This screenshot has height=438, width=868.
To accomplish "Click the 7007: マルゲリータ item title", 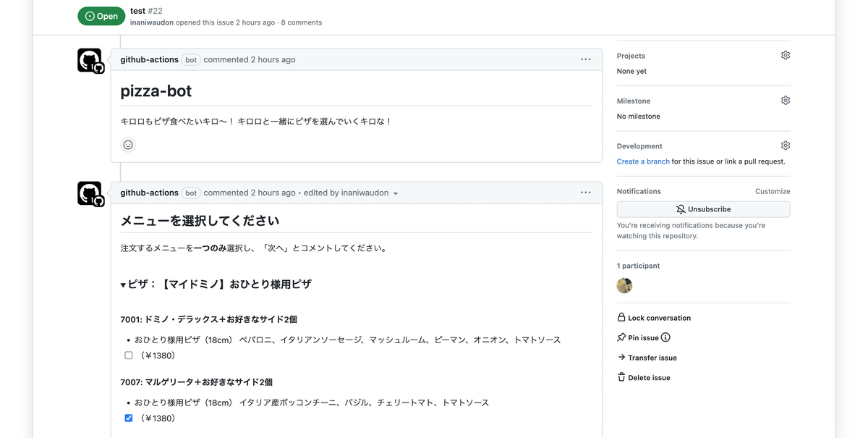I will pyautogui.click(x=196, y=382).
